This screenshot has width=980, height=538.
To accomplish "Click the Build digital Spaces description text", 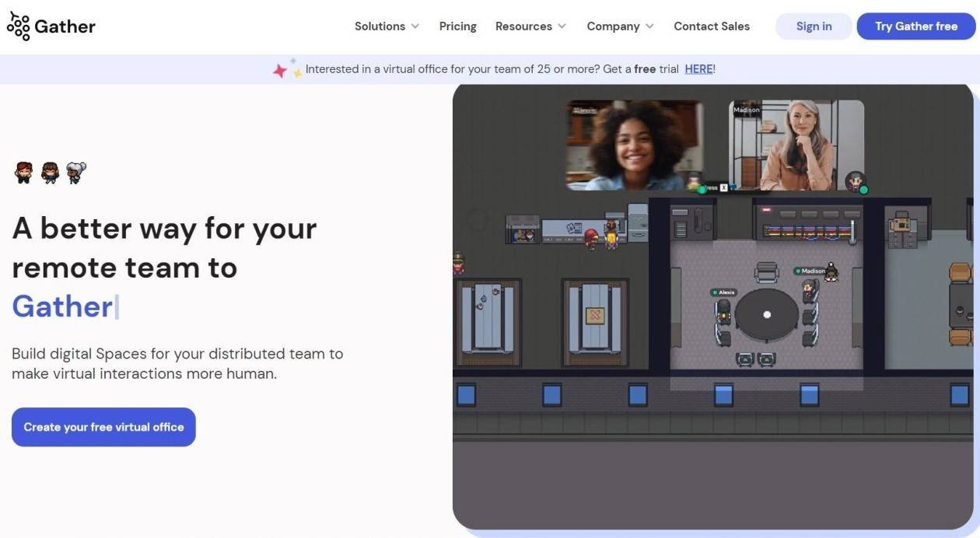I will [177, 363].
